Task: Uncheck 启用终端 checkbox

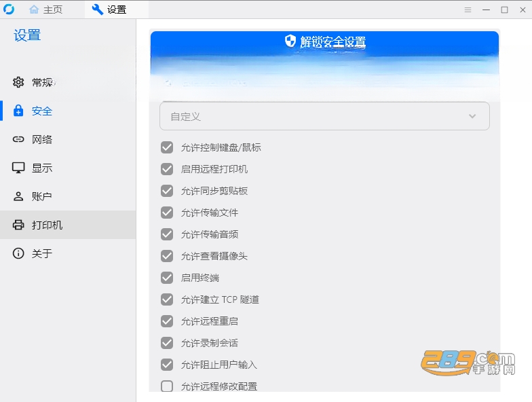Action: (167, 278)
